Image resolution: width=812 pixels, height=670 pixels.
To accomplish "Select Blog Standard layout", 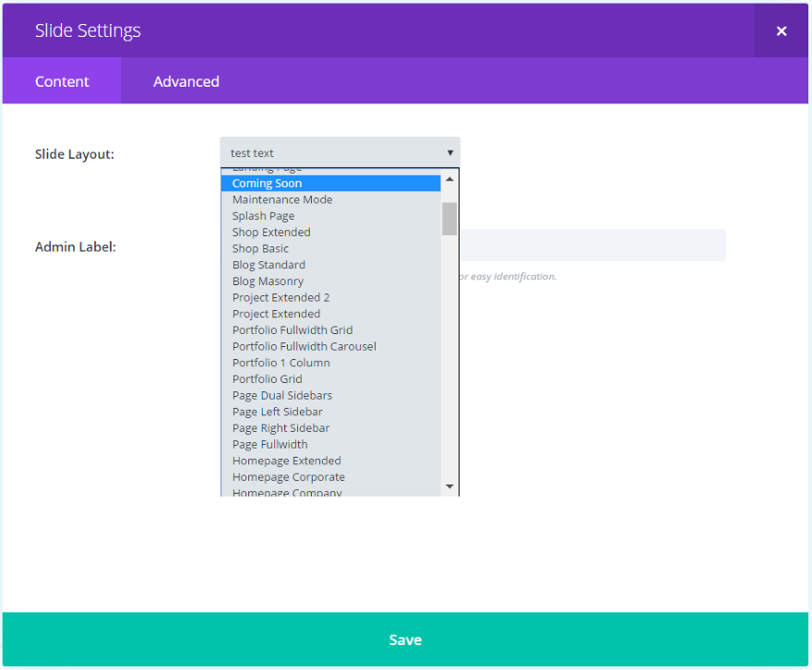I will (x=269, y=265).
